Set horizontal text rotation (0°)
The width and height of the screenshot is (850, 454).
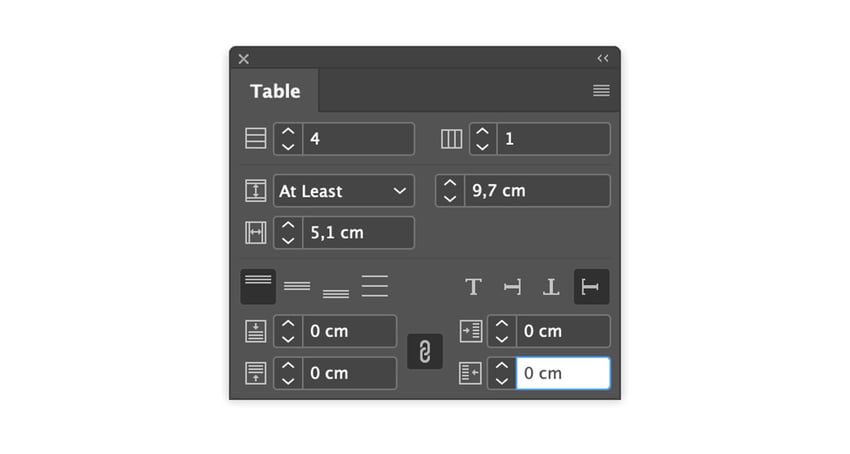(x=474, y=287)
